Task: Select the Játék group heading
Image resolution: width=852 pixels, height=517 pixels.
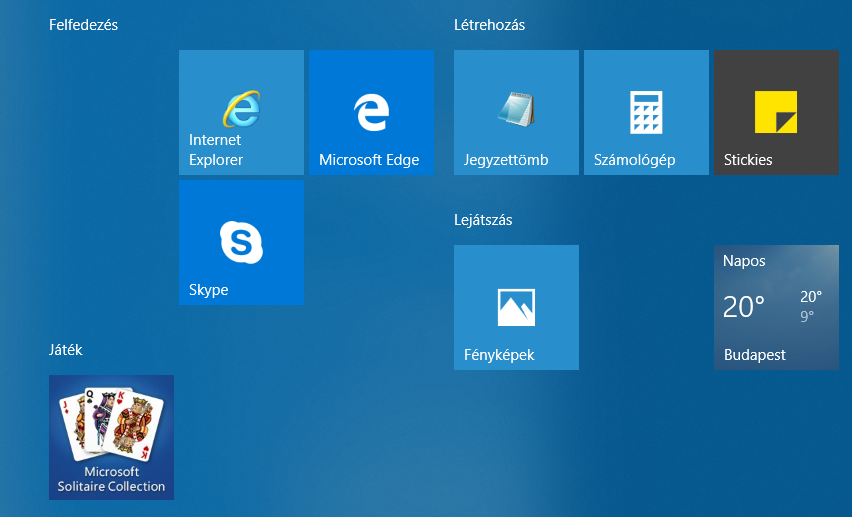Action: click(x=66, y=350)
